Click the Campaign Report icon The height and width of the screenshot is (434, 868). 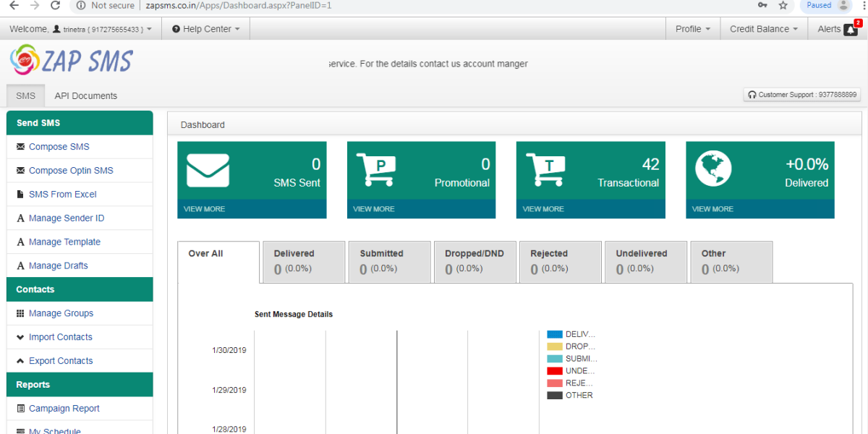(x=20, y=409)
